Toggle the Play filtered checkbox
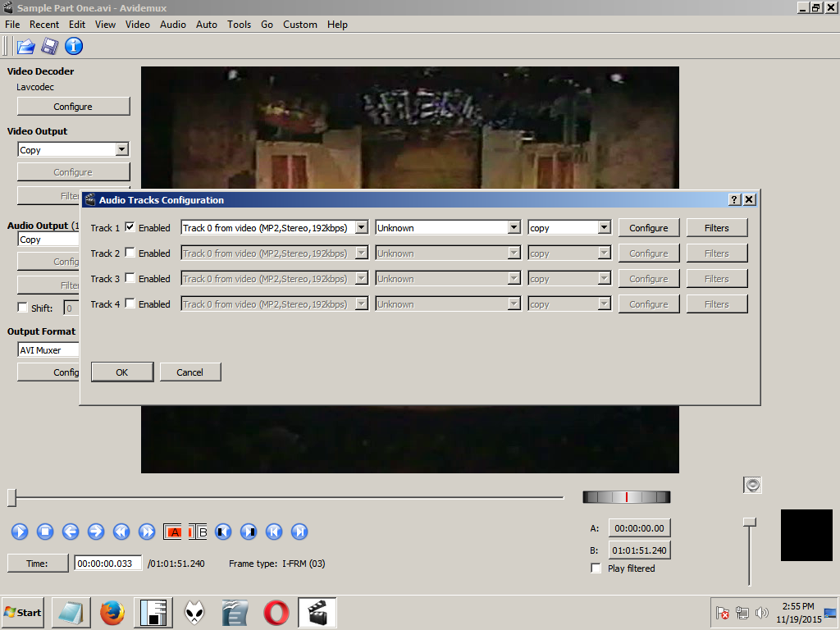This screenshot has width=840, height=630. (x=596, y=568)
